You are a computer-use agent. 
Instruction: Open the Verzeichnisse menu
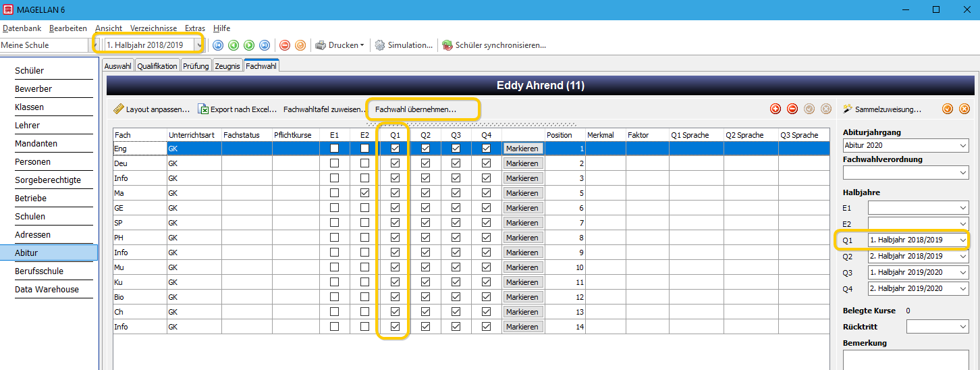(153, 28)
